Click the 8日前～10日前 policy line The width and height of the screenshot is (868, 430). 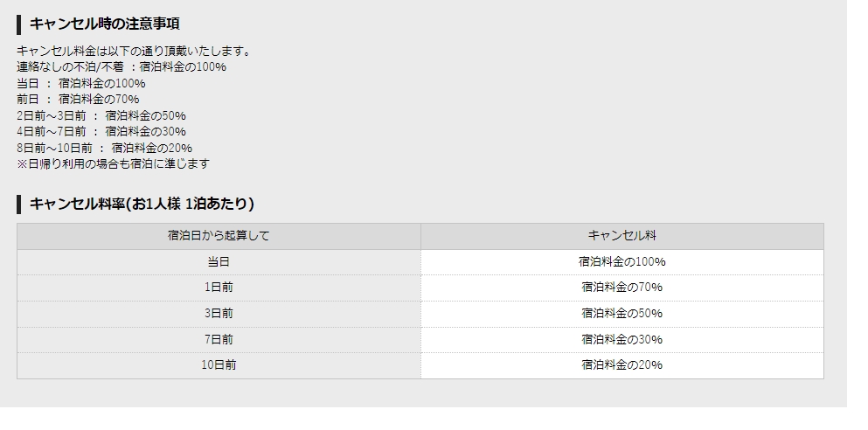point(105,149)
